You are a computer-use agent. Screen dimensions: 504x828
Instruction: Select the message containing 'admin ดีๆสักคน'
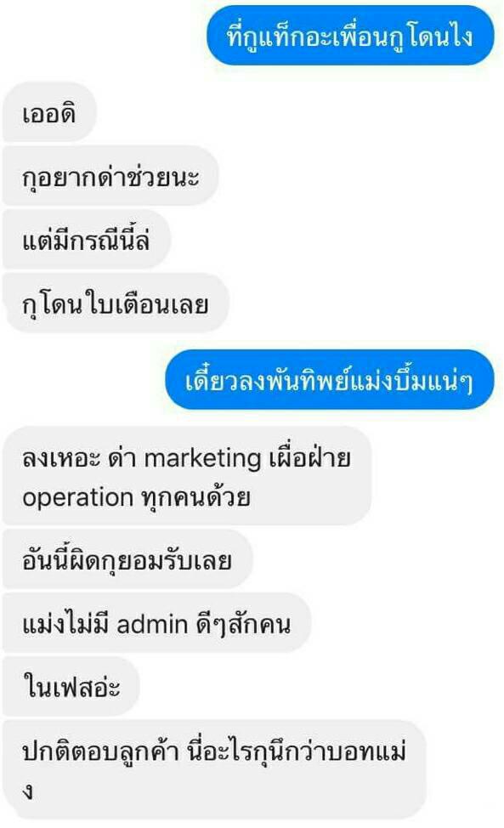click(x=156, y=623)
